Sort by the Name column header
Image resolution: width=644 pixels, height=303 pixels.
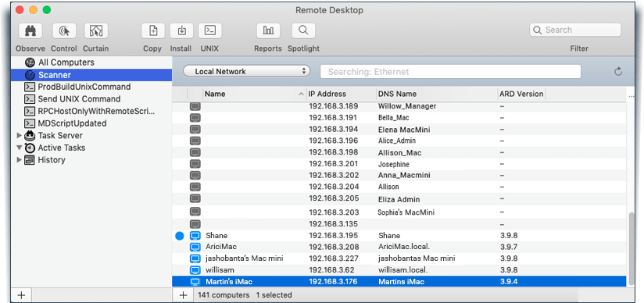click(x=254, y=94)
